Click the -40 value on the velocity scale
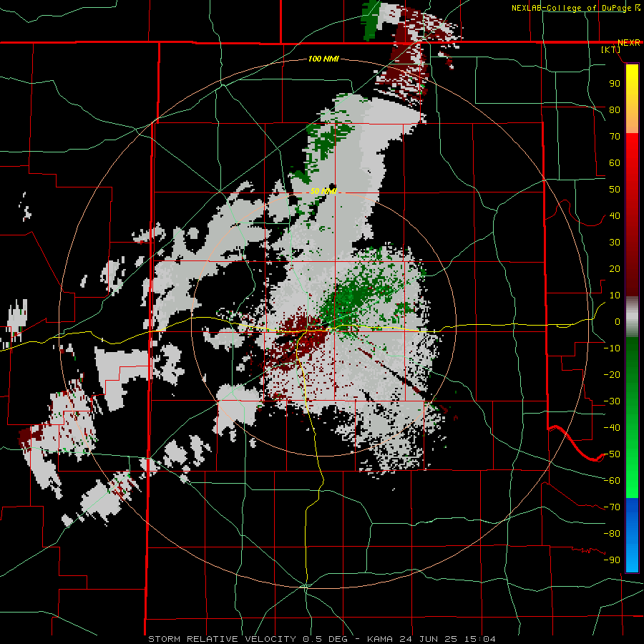644x644 pixels. point(612,428)
